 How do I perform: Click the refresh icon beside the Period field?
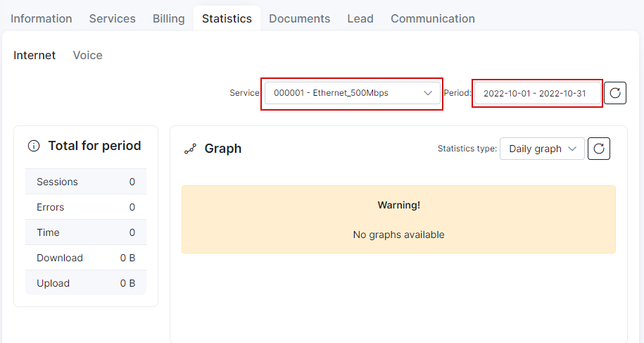(x=615, y=93)
